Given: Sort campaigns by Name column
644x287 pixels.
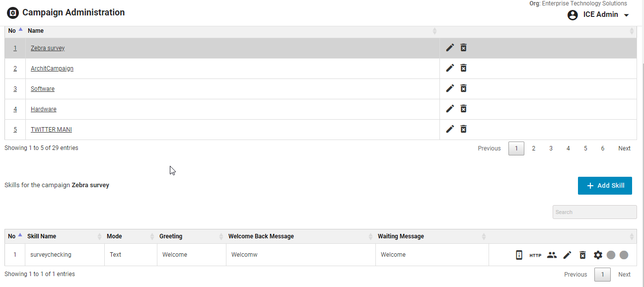Looking at the screenshot, I should click(36, 31).
